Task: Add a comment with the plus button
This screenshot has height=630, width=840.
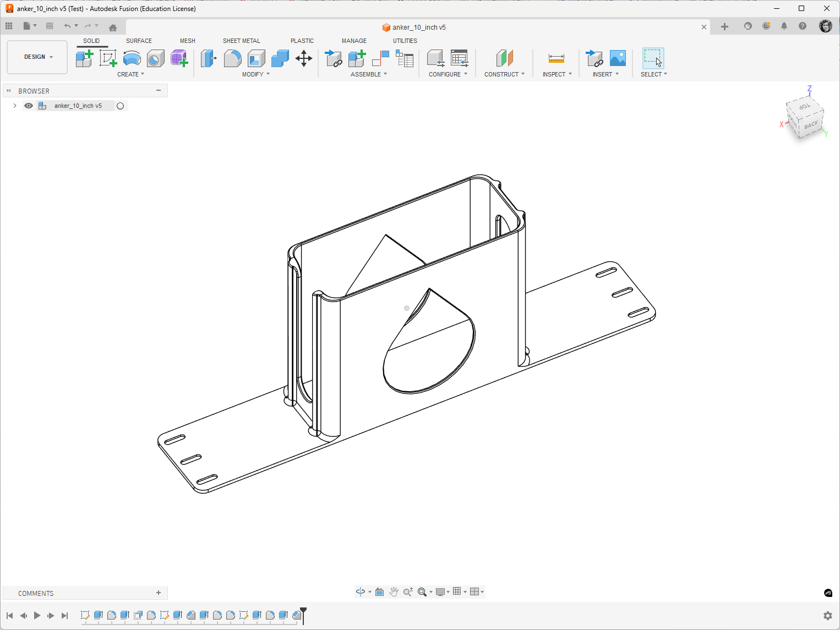Action: (159, 593)
